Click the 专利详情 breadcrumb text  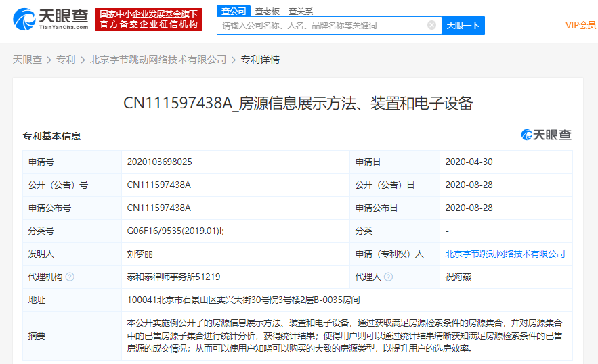pos(260,60)
